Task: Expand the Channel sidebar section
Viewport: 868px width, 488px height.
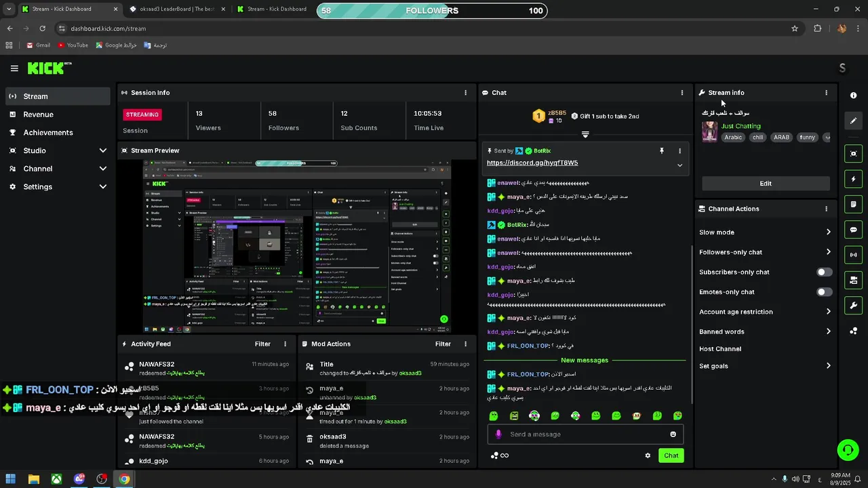Action: (x=103, y=169)
